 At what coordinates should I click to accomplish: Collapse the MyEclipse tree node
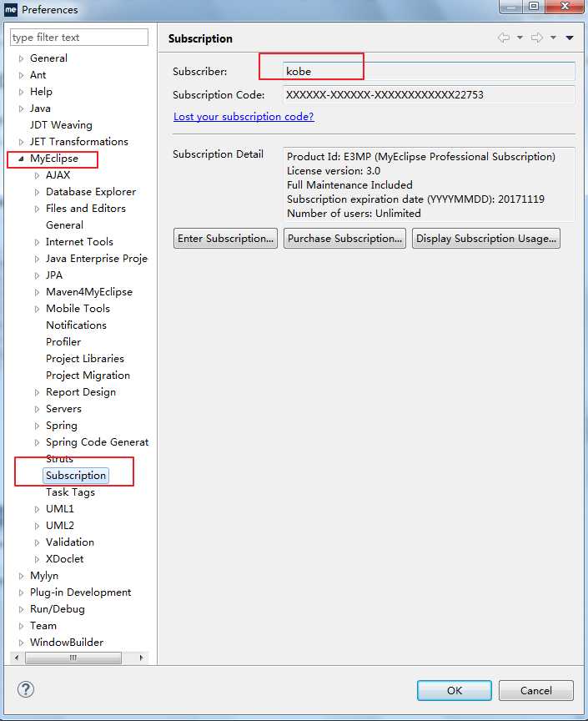[21, 159]
